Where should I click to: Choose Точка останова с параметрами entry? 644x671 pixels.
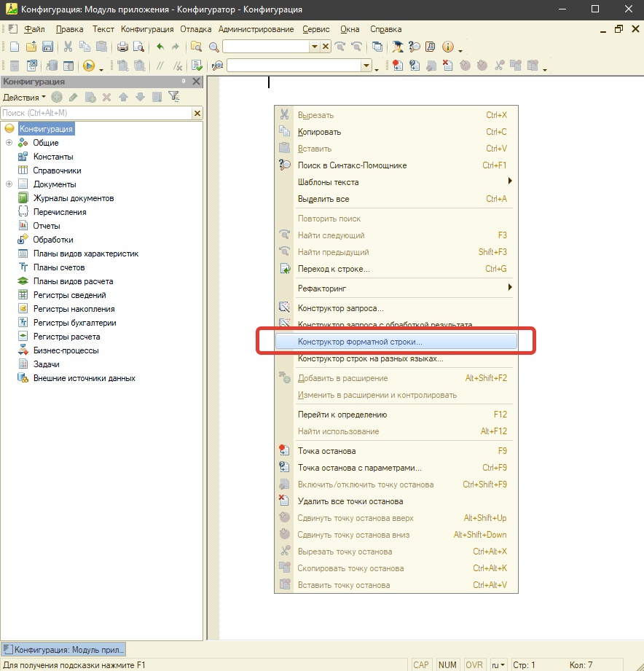click(396, 468)
